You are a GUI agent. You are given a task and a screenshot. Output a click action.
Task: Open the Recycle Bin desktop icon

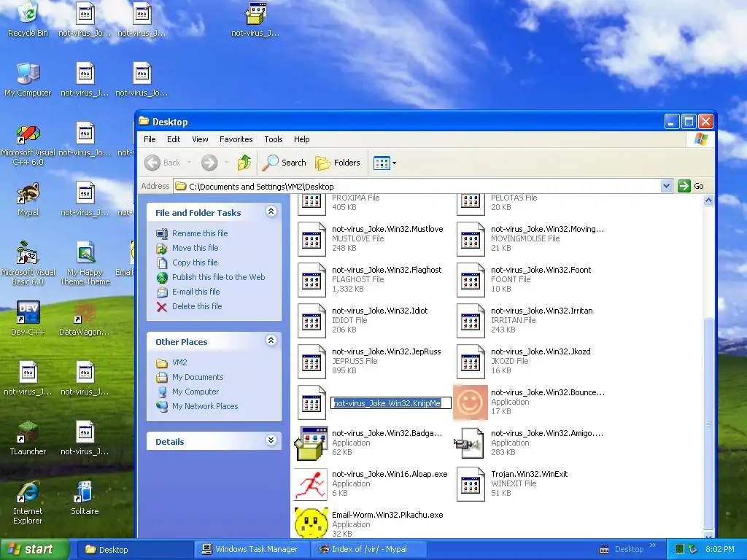[28, 19]
